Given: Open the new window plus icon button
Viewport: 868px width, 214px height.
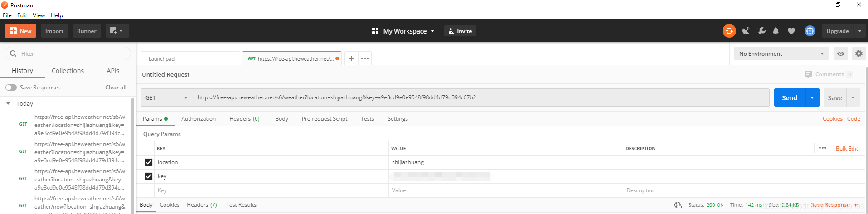Looking at the screenshot, I should click(117, 31).
